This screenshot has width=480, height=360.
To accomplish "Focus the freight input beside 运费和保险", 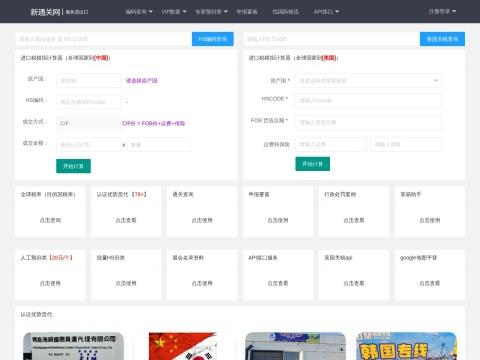I will coord(331,144).
